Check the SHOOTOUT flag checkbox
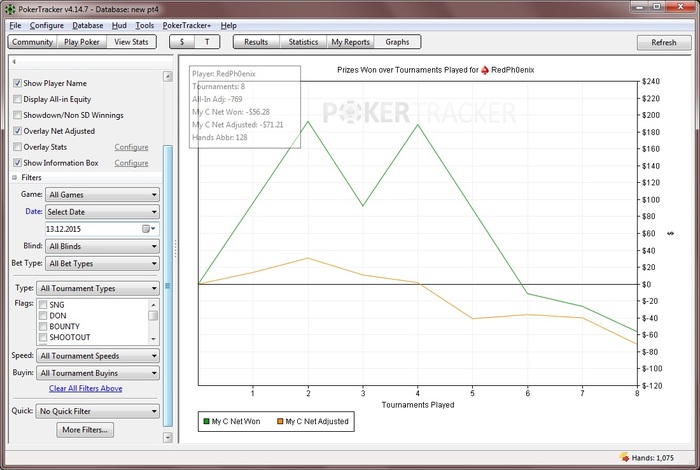 43,337
